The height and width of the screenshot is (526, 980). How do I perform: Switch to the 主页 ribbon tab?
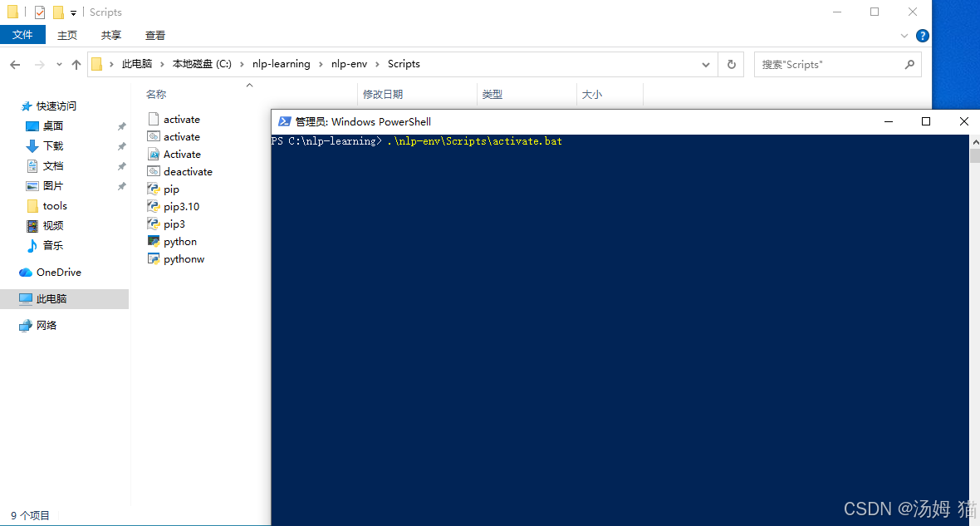point(67,35)
